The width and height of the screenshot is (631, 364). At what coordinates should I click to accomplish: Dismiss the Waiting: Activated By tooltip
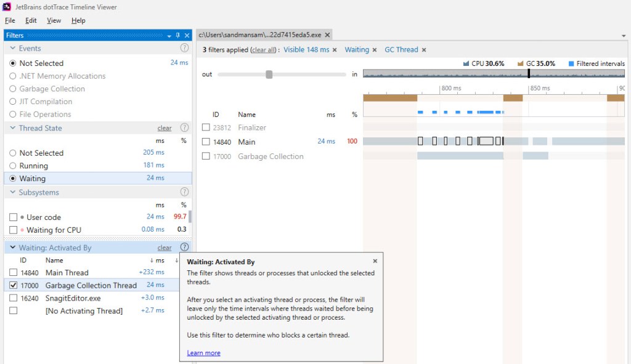click(x=375, y=261)
